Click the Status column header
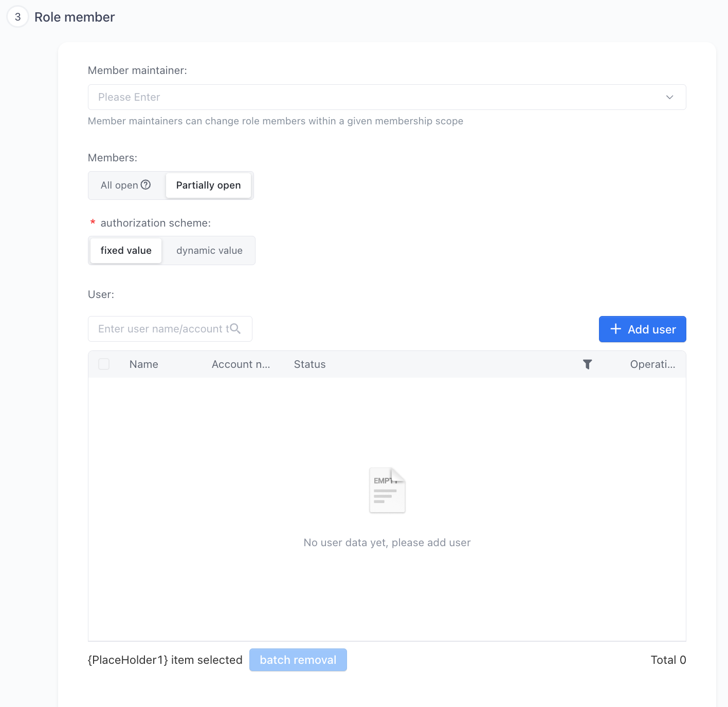 310,364
